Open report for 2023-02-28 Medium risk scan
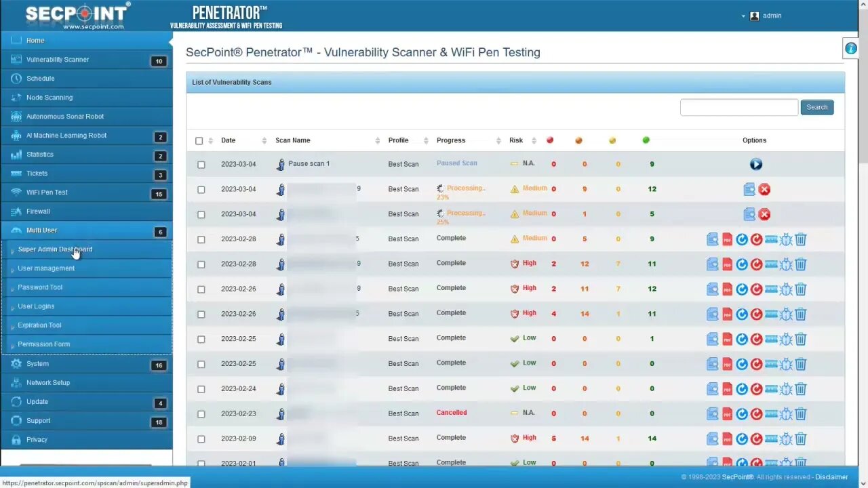 point(713,239)
